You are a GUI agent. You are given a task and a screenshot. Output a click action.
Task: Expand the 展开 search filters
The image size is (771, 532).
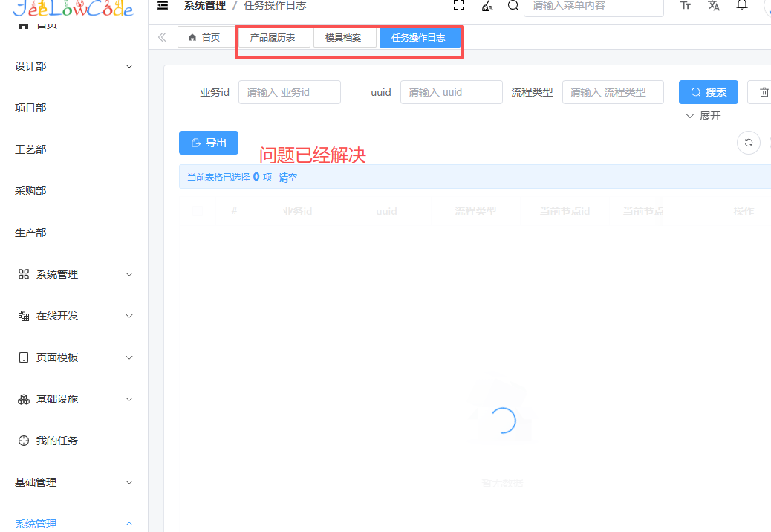pyautogui.click(x=703, y=116)
